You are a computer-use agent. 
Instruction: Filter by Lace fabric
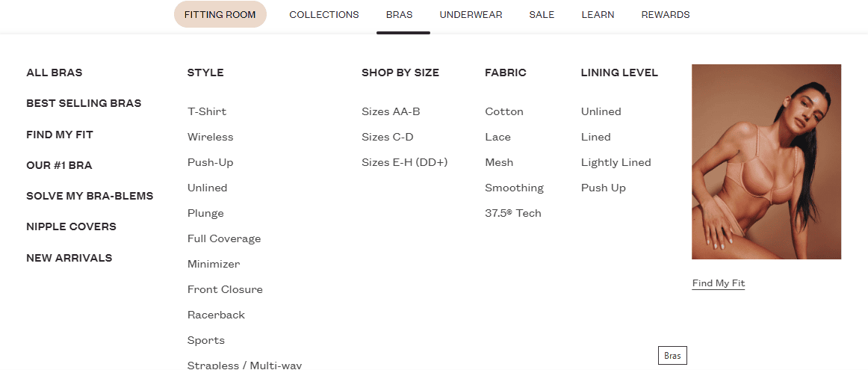[x=497, y=137]
